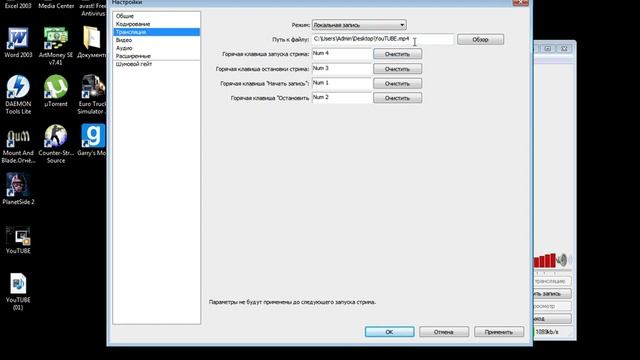Viewport: 640px width, 360px height.
Task: Clear the stop recording hotkey Num 2
Action: [397, 98]
